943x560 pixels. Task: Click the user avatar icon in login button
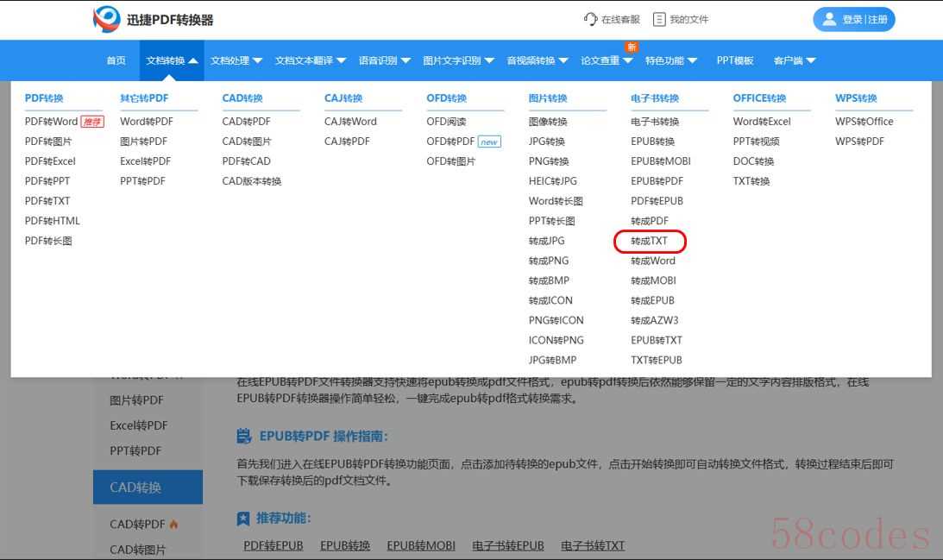click(x=829, y=19)
